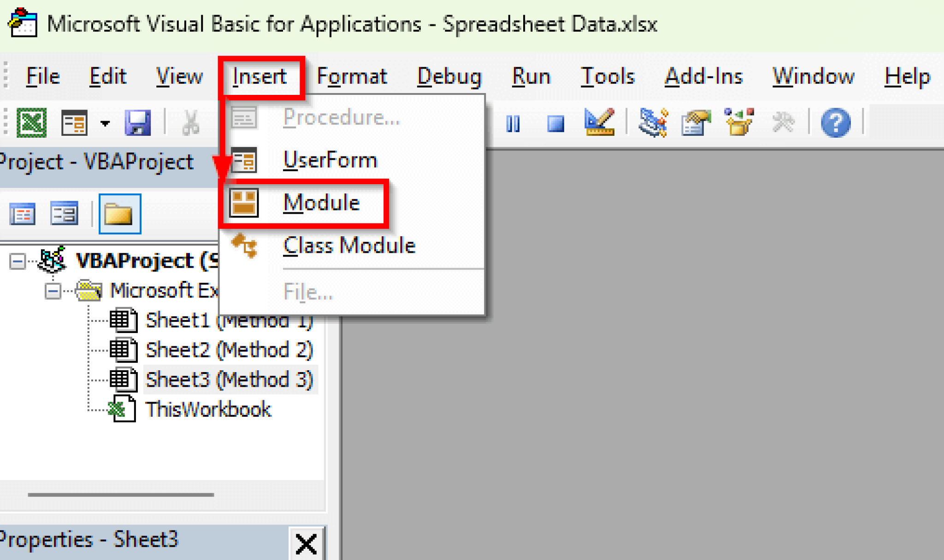The image size is (944, 560).
Task: Choose Module from the Insert menu
Action: (321, 202)
